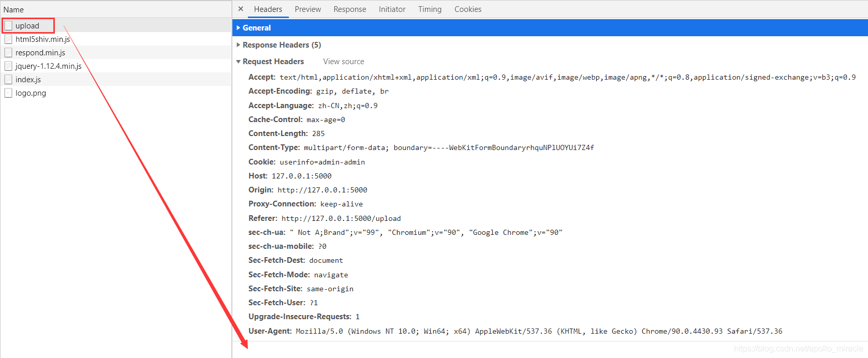Click View source for request headers
The width and height of the screenshot is (868, 358).
[344, 62]
